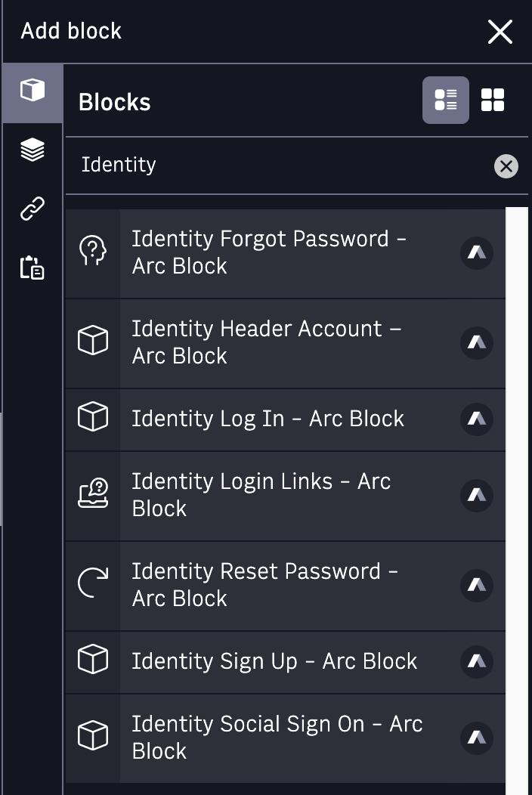Add the Identity Header Account block

coord(285,343)
